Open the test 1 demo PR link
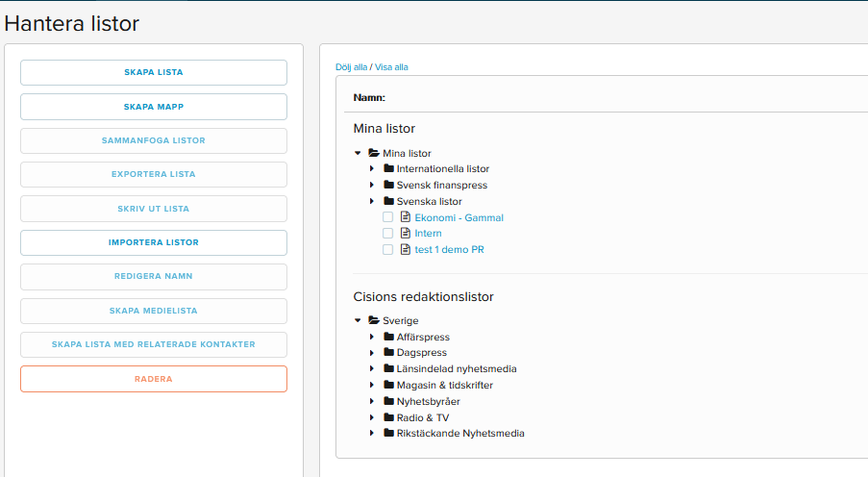The image size is (868, 477). [x=449, y=249]
